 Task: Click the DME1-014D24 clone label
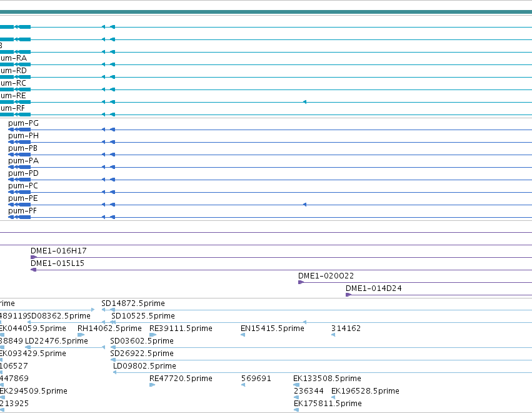(374, 288)
